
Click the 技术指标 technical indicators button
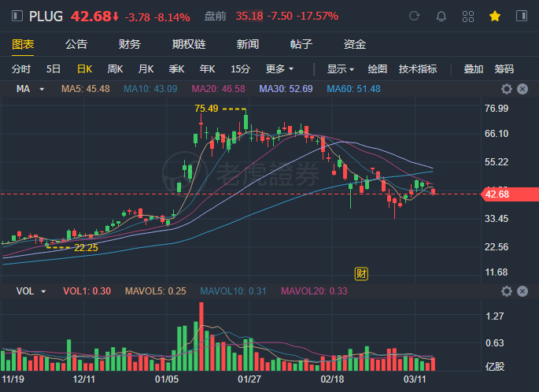click(418, 68)
